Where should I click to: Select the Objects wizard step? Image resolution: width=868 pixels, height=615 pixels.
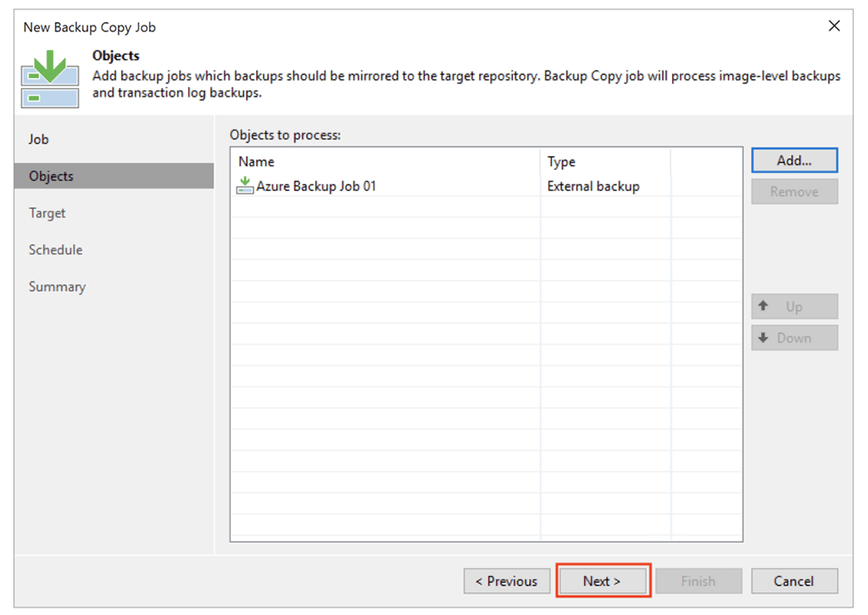pyautogui.click(x=114, y=176)
